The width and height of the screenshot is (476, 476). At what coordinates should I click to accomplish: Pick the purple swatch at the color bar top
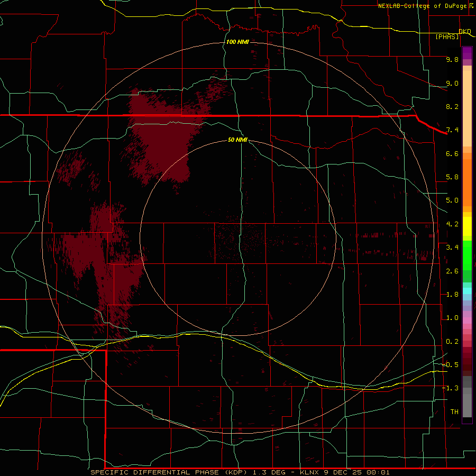point(467,53)
